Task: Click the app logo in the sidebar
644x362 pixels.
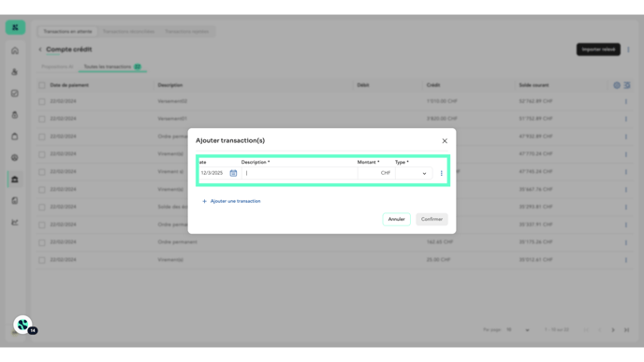Action: (15, 27)
